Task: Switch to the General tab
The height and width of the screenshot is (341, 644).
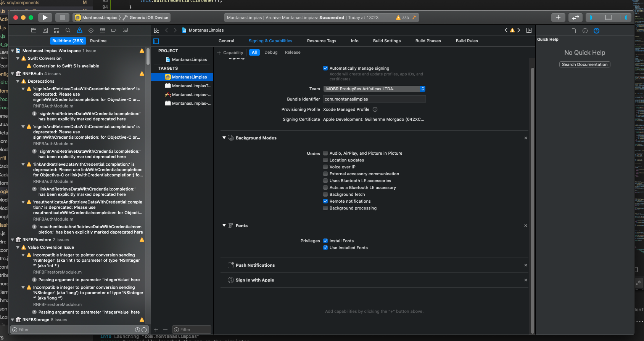Action: (226, 41)
